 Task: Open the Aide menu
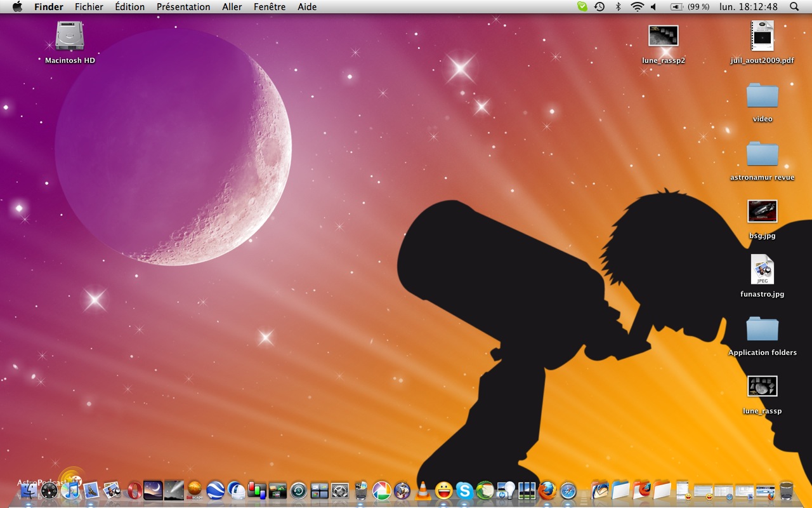(307, 7)
